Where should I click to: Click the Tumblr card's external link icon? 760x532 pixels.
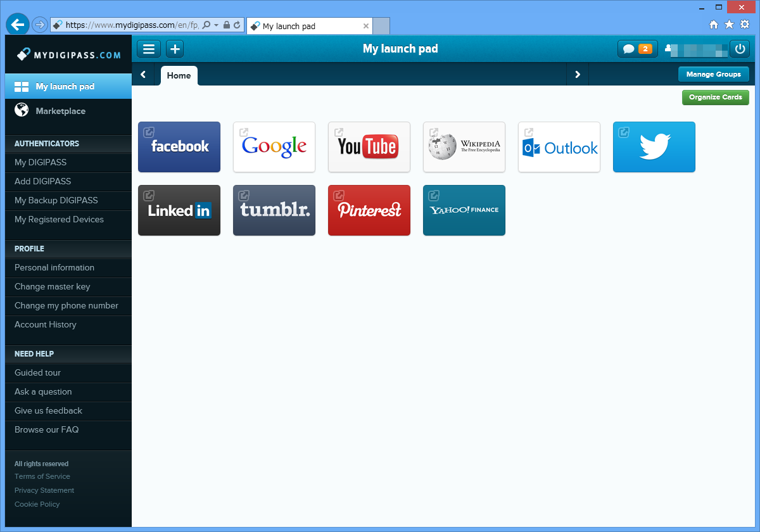point(244,196)
